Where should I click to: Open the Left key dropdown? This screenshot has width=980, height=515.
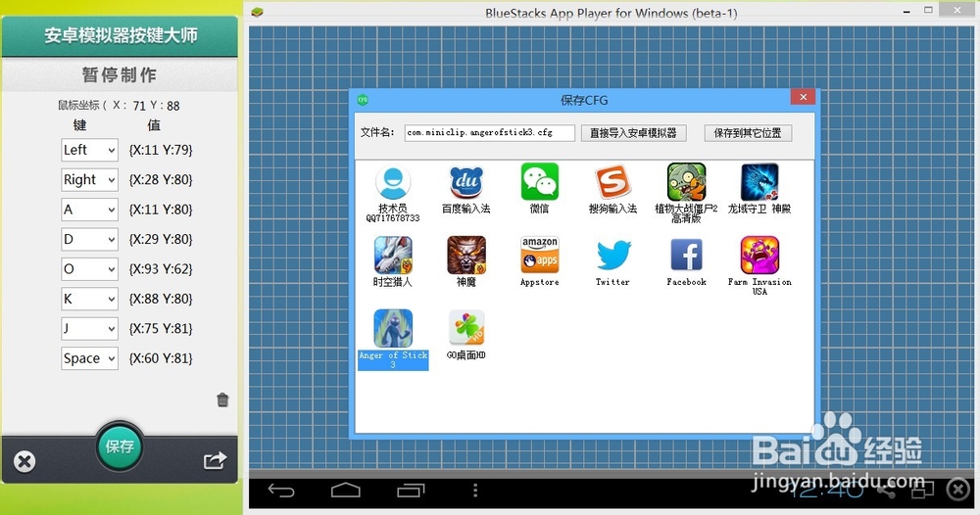89,150
